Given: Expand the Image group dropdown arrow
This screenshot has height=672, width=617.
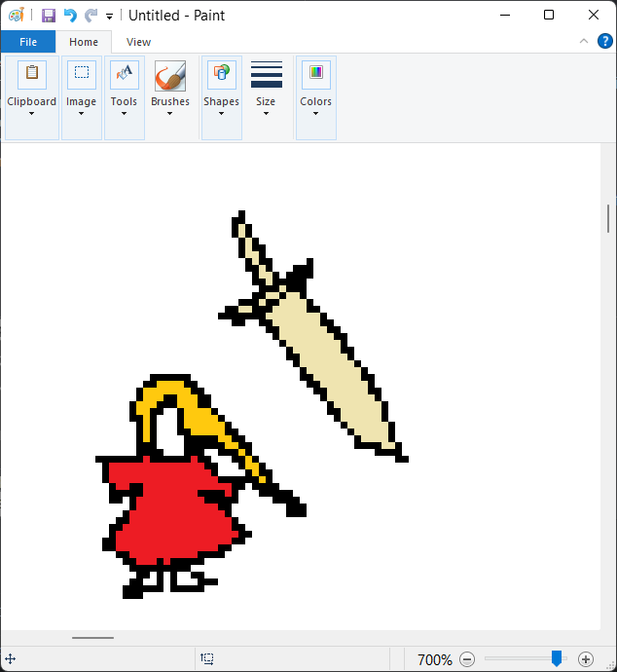Looking at the screenshot, I should [82, 114].
